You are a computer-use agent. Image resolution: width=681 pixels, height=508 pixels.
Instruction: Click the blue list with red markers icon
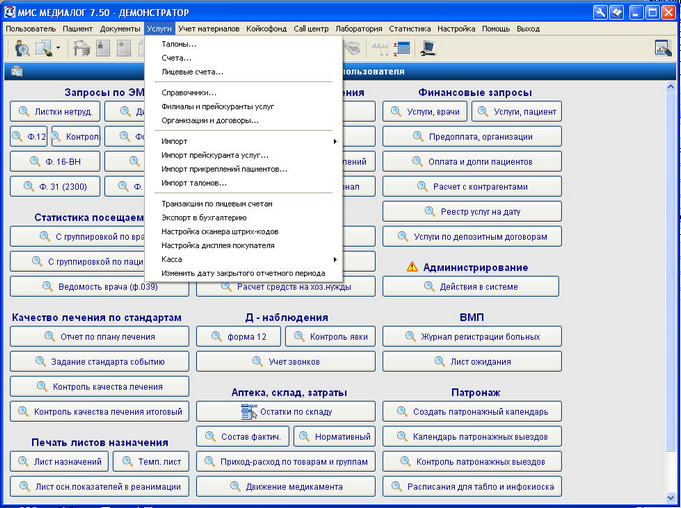click(x=402, y=48)
